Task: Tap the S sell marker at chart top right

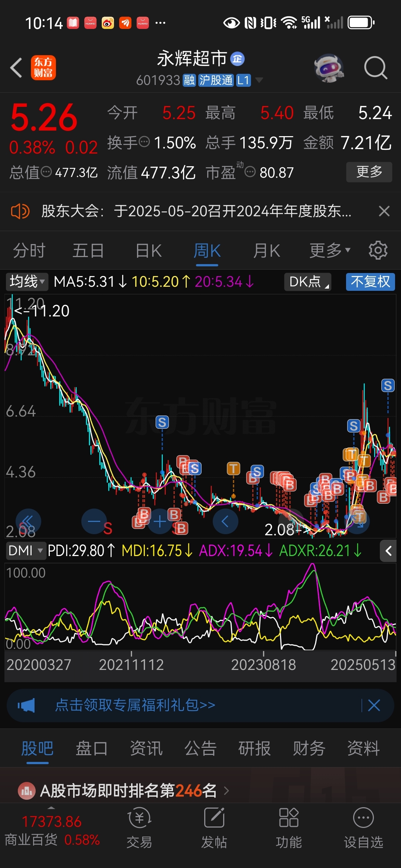Action: coord(388,386)
